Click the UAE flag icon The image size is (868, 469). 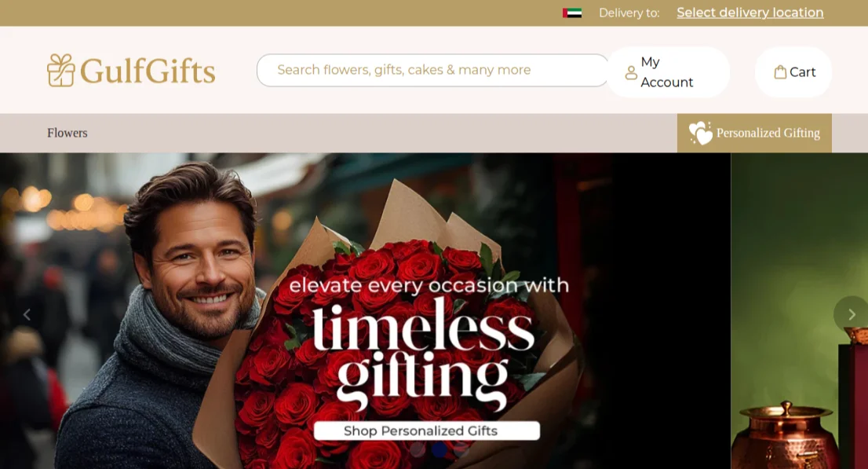click(x=572, y=13)
